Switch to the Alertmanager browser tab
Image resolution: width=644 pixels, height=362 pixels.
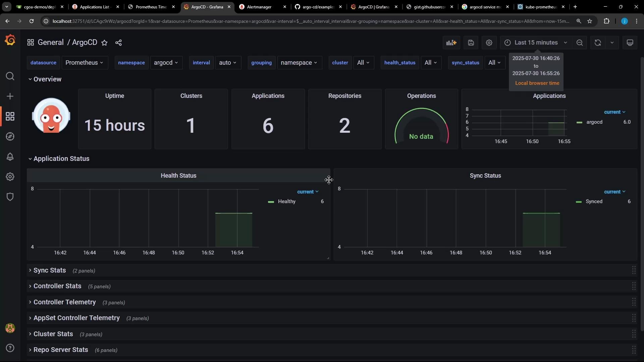(262, 7)
